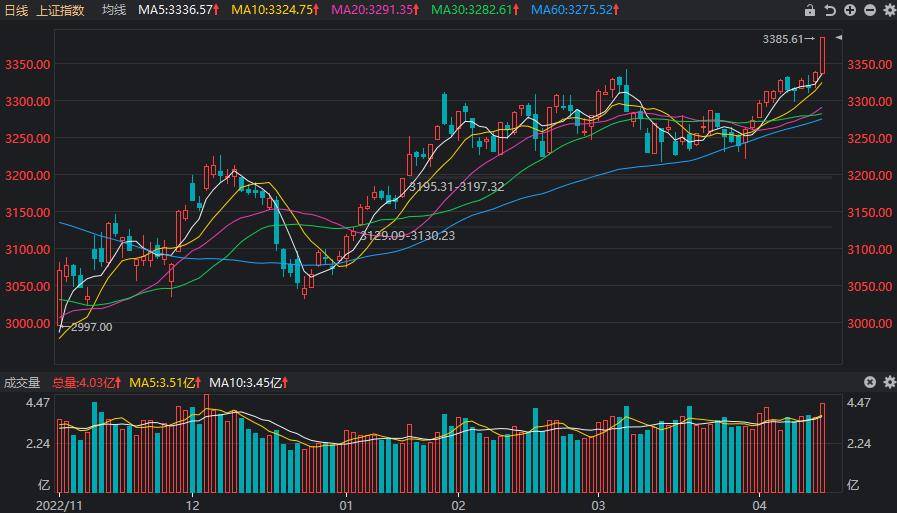This screenshot has width=897, height=513.
Task: Switch to the 均线 moving average tab
Action: coord(114,10)
